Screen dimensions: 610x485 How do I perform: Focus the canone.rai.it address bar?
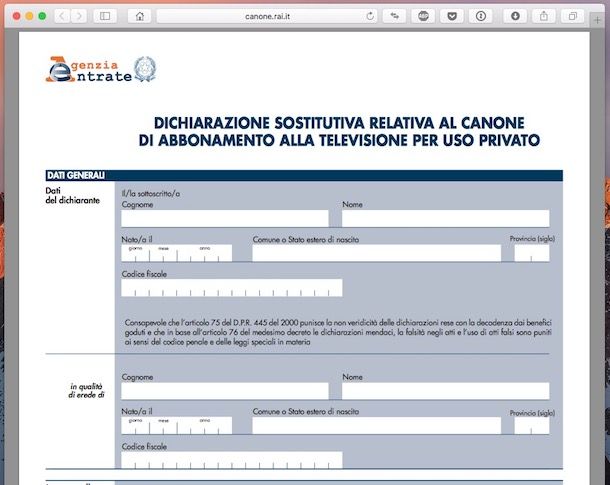pos(267,16)
